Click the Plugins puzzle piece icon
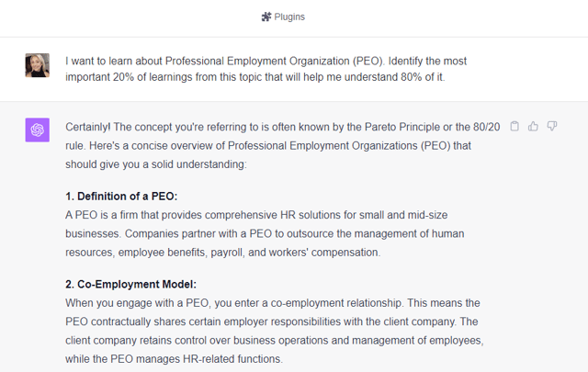588x372 pixels. pyautogui.click(x=266, y=17)
